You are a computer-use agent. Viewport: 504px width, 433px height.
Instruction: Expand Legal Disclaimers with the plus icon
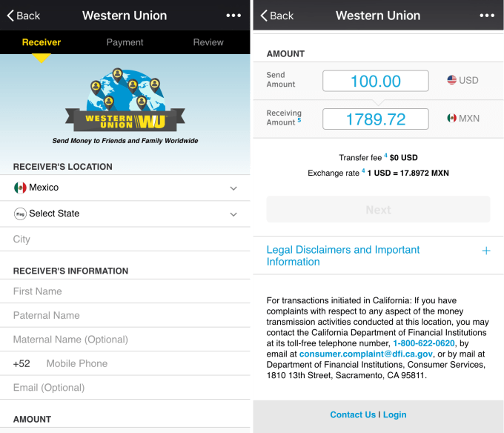[486, 251]
